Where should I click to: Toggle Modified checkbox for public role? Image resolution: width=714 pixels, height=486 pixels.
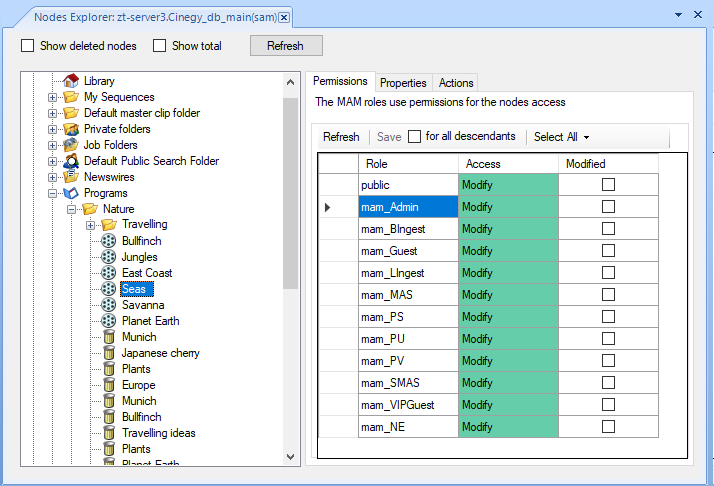[x=608, y=184]
